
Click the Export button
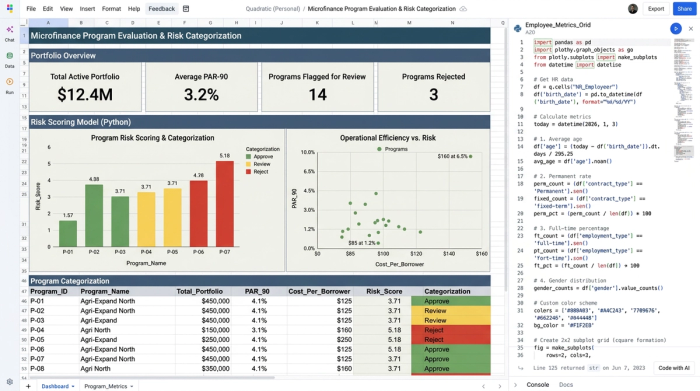point(656,8)
